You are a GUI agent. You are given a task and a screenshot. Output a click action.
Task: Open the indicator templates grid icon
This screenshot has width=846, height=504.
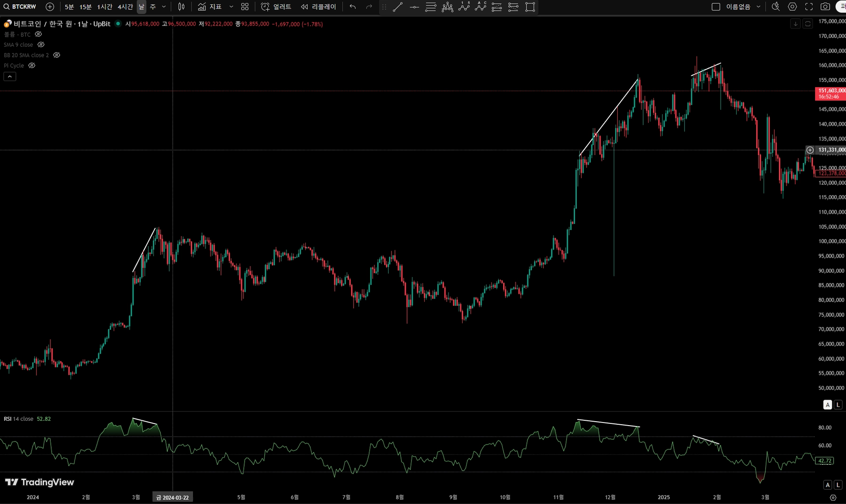tap(245, 7)
